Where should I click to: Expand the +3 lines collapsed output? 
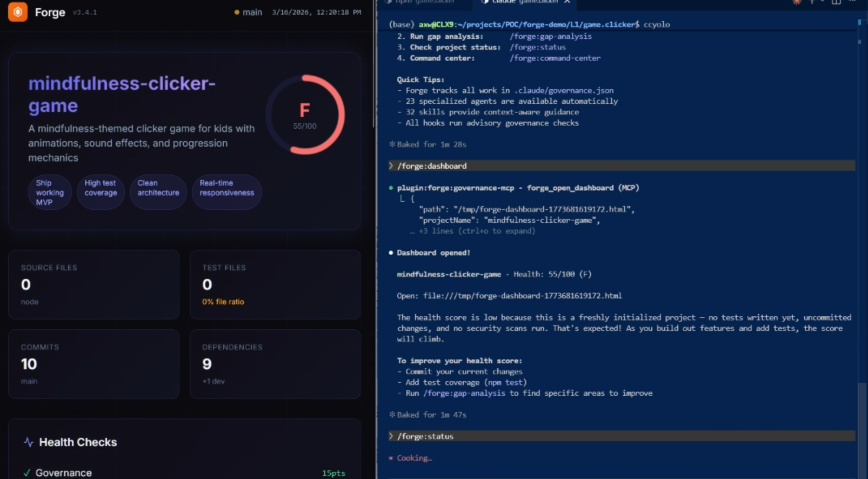click(x=473, y=231)
